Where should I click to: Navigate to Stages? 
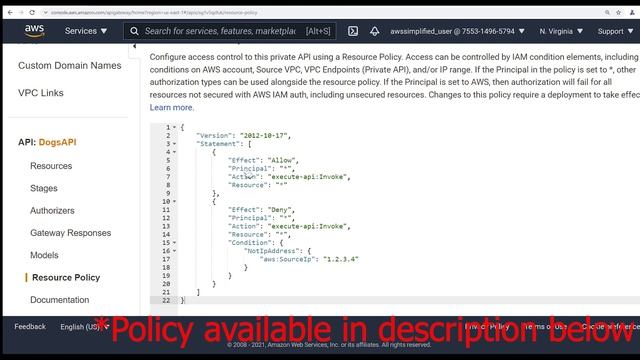pyautogui.click(x=44, y=188)
